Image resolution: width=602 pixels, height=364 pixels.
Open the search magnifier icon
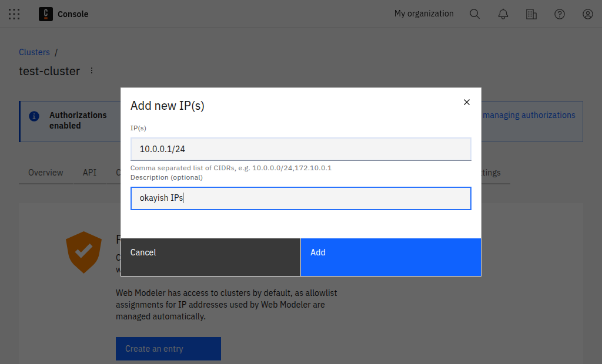click(474, 14)
